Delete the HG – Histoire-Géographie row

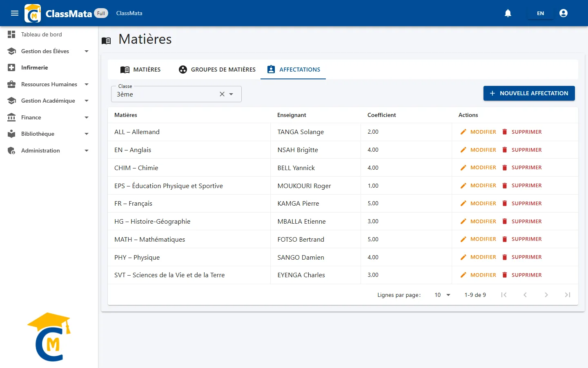521,221
